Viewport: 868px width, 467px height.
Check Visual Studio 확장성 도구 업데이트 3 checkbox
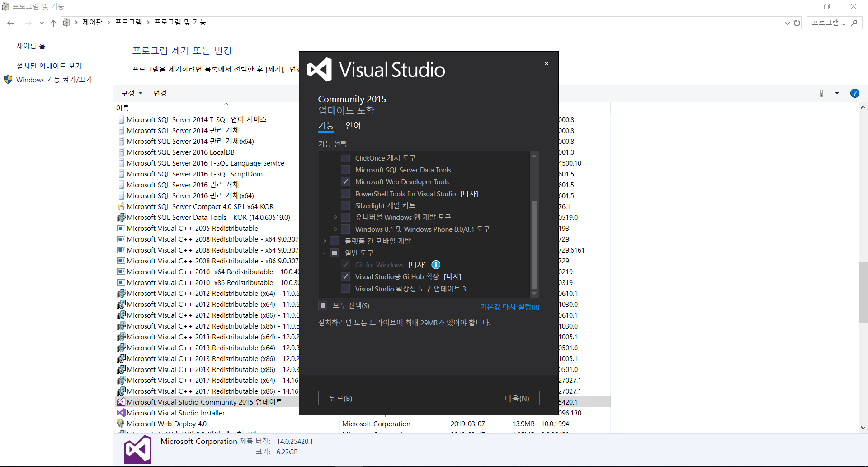[x=345, y=289]
